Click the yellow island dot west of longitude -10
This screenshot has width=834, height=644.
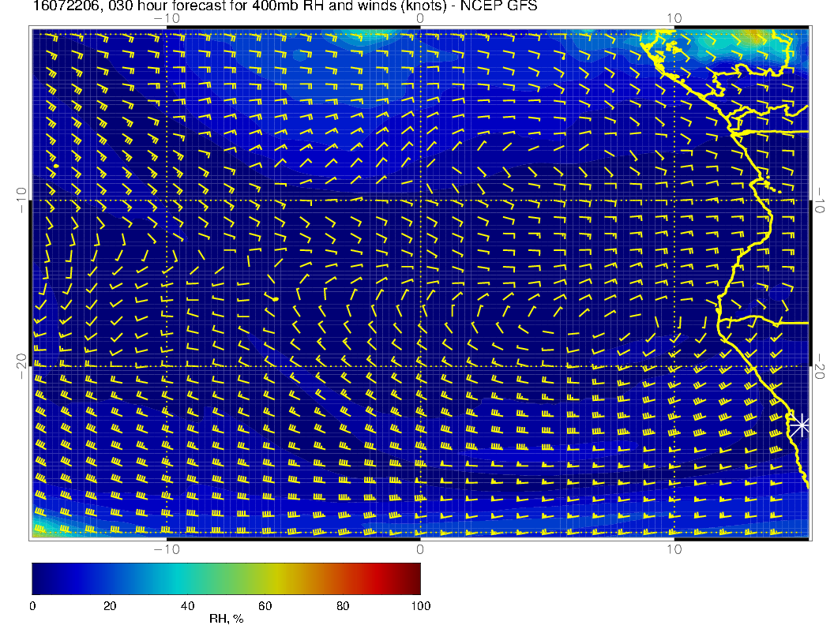pyautogui.click(x=56, y=167)
